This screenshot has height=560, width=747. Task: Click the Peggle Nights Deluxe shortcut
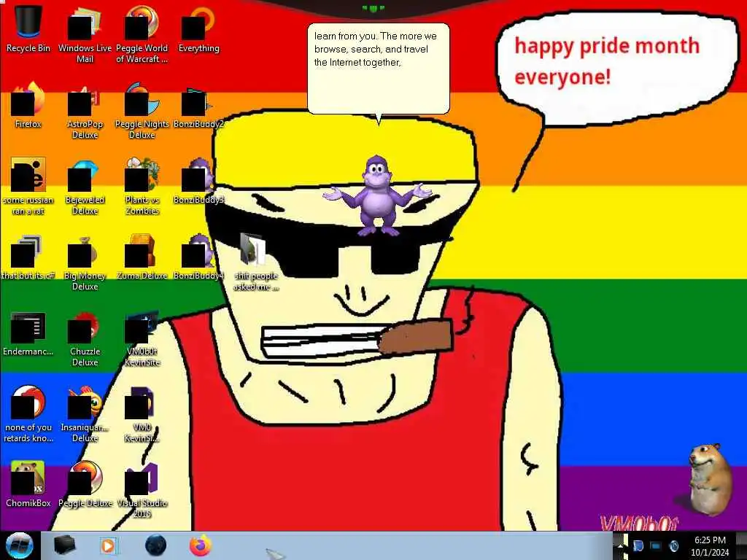142,109
